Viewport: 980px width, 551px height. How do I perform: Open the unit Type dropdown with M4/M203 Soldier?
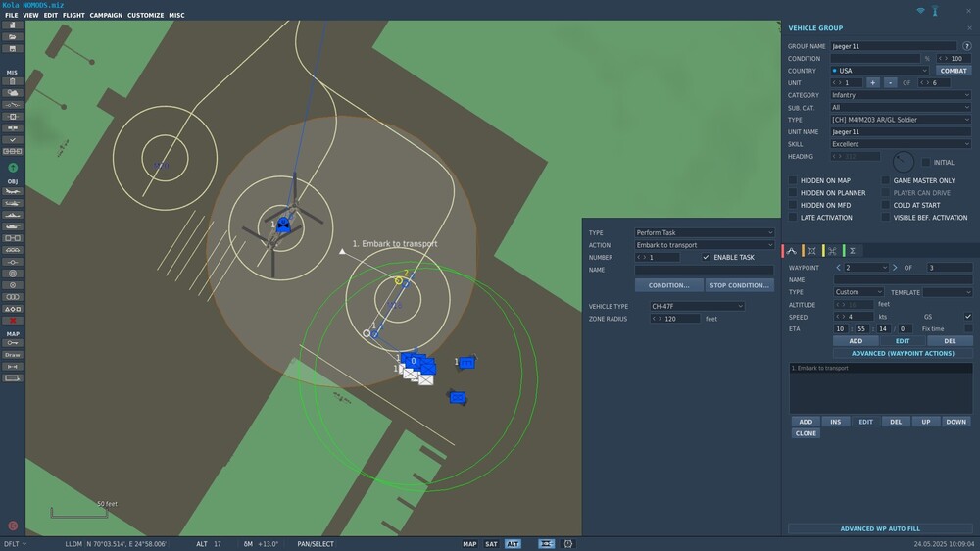901,120
